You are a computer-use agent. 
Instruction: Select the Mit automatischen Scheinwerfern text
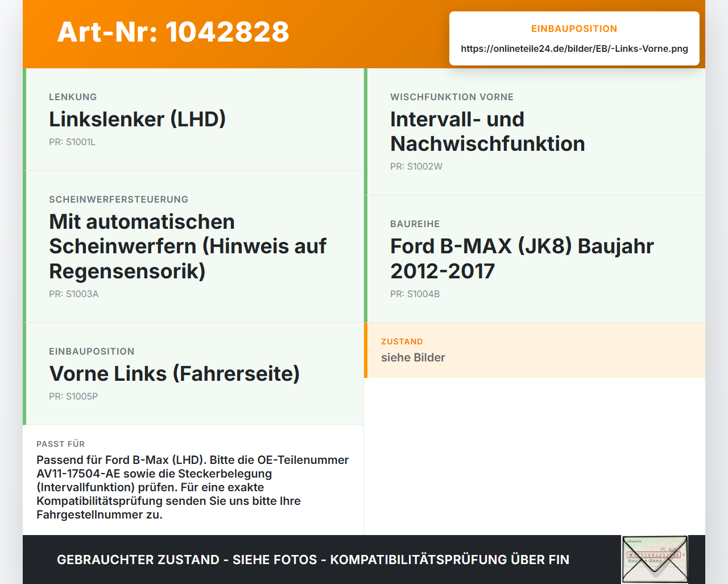click(188, 246)
